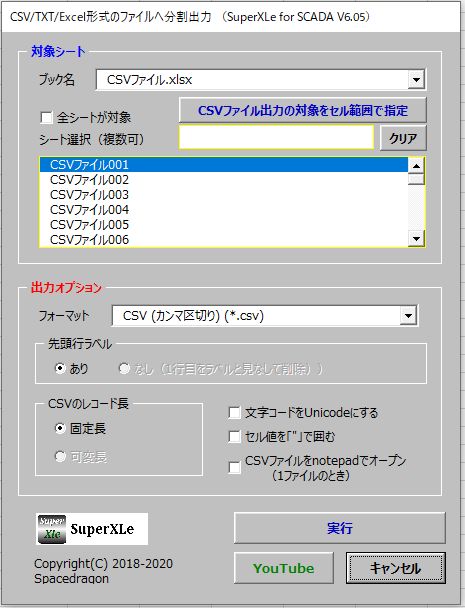Click the クリア button
The width and height of the screenshot is (465, 608).
tap(403, 138)
